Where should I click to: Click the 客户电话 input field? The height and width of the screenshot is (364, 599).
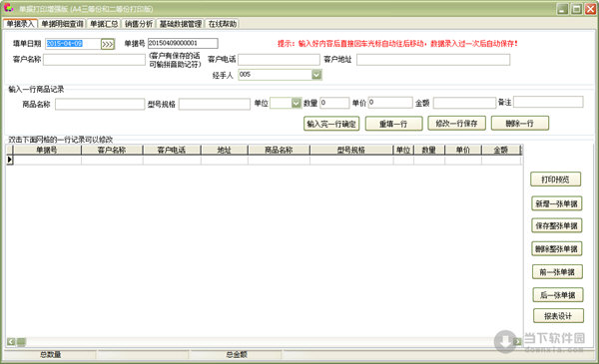point(279,60)
